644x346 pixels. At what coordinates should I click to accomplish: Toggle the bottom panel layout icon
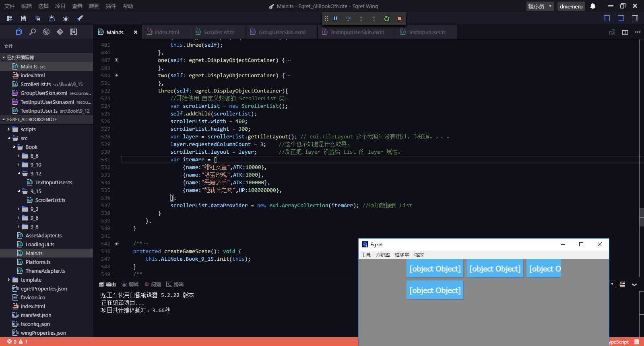tap(621, 19)
